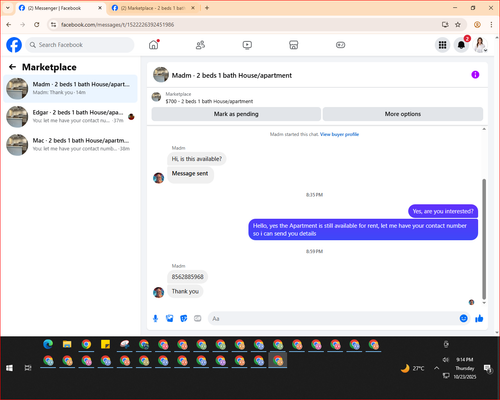Open a new browser tab
The image size is (500, 400).
click(x=207, y=8)
